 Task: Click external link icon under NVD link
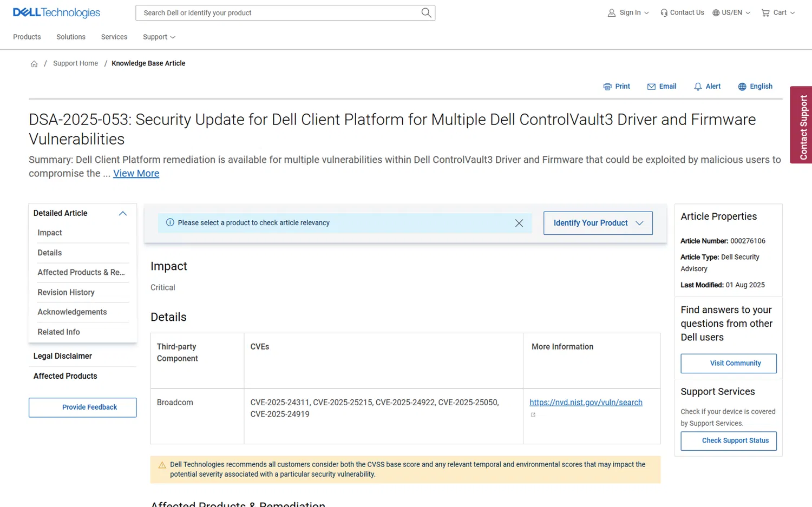(533, 414)
